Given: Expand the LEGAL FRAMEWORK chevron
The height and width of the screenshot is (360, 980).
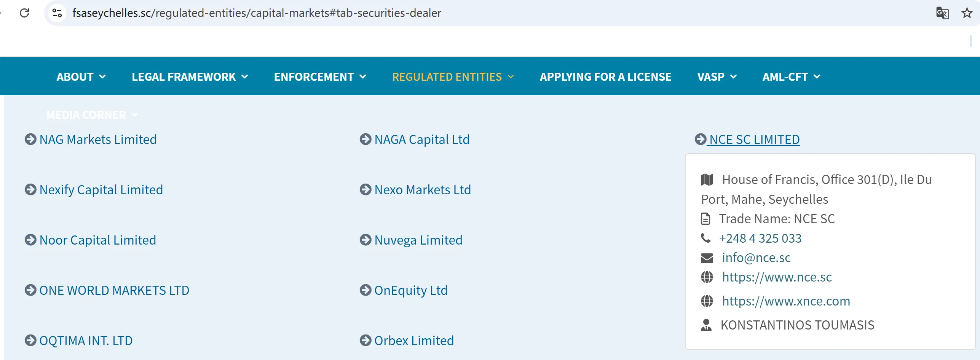Looking at the screenshot, I should pos(245,77).
